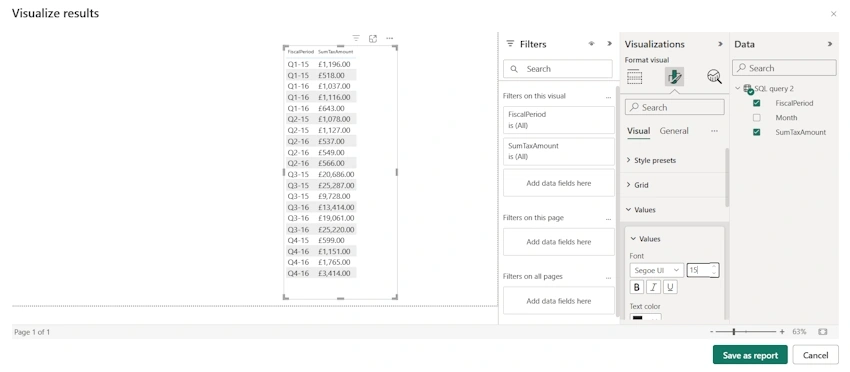Toggle the eye icon in Filters header

(x=591, y=44)
